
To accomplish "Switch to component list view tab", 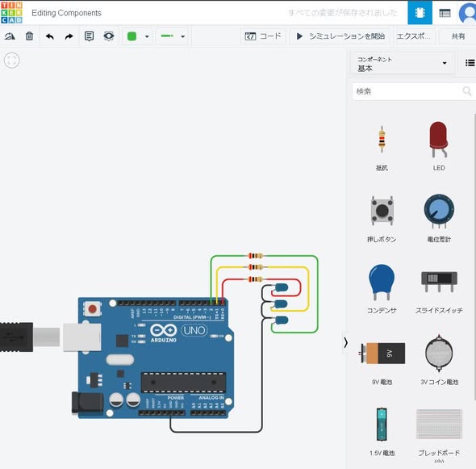I will 445,13.
